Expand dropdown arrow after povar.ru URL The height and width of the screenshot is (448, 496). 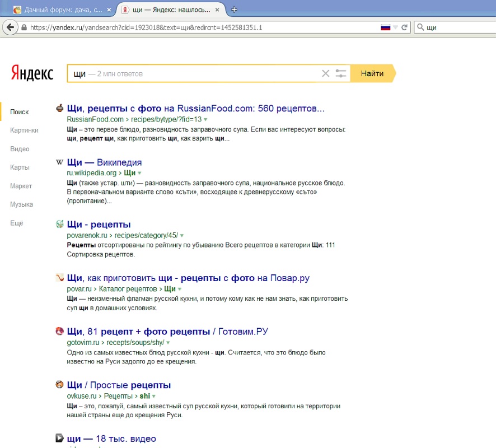[180, 289]
